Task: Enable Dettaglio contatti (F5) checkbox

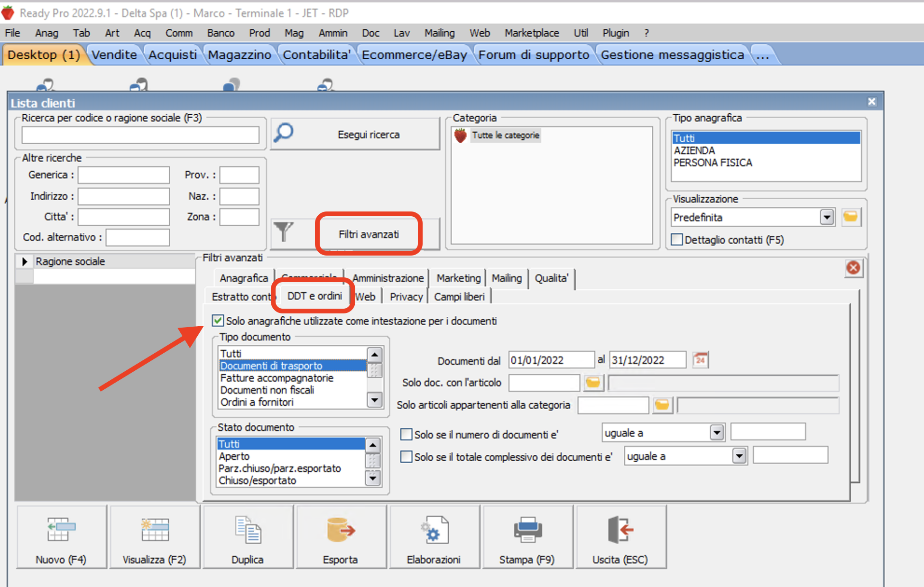Action: pyautogui.click(x=677, y=239)
